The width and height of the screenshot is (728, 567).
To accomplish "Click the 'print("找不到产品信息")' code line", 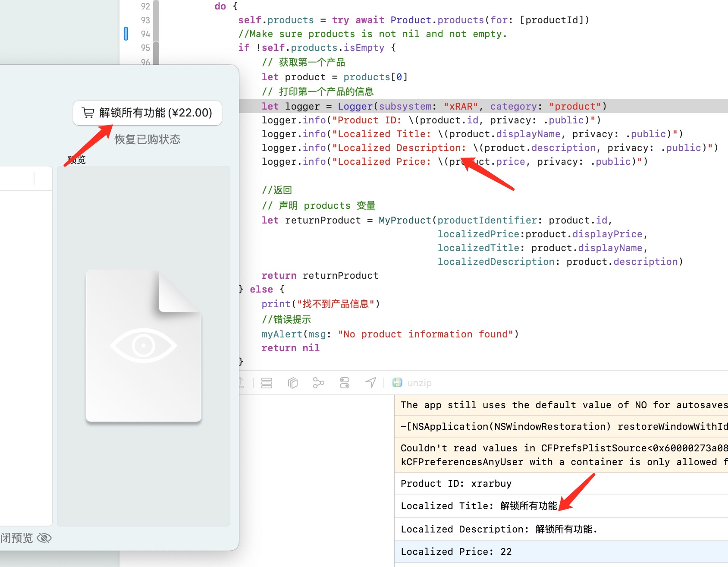I will coord(320,304).
